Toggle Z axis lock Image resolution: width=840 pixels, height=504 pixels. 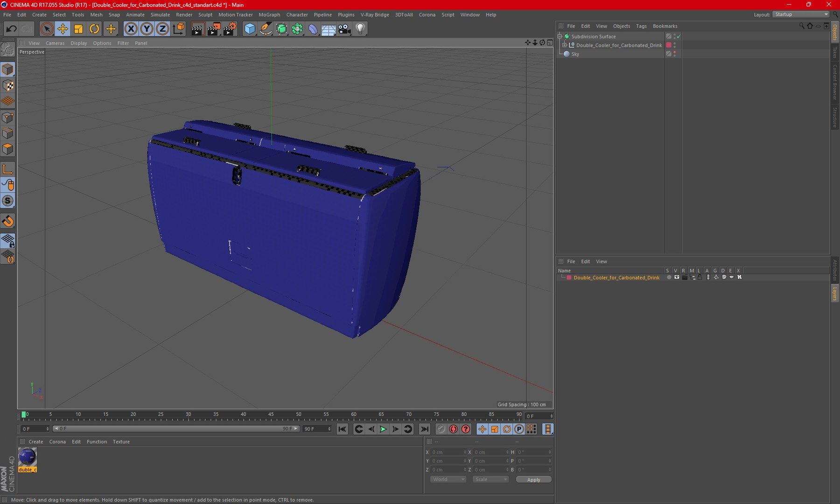[162, 29]
